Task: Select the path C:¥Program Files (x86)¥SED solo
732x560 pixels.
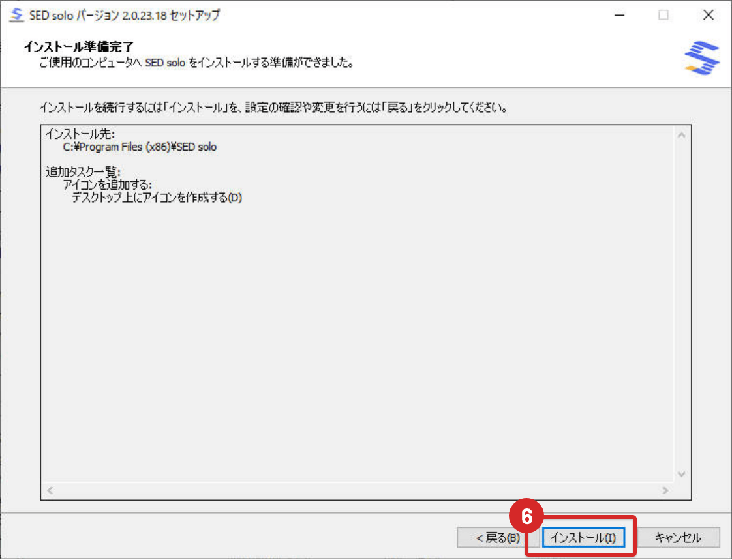Action: (x=140, y=147)
